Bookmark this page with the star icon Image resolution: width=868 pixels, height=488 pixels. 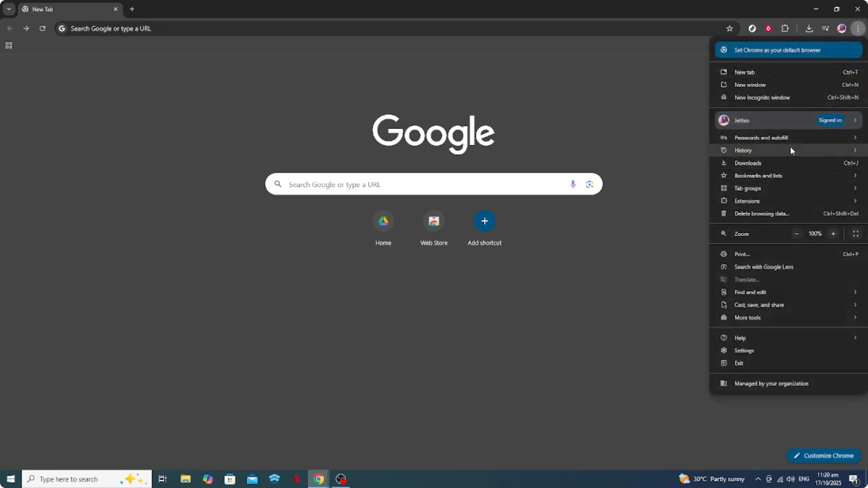pos(730,28)
